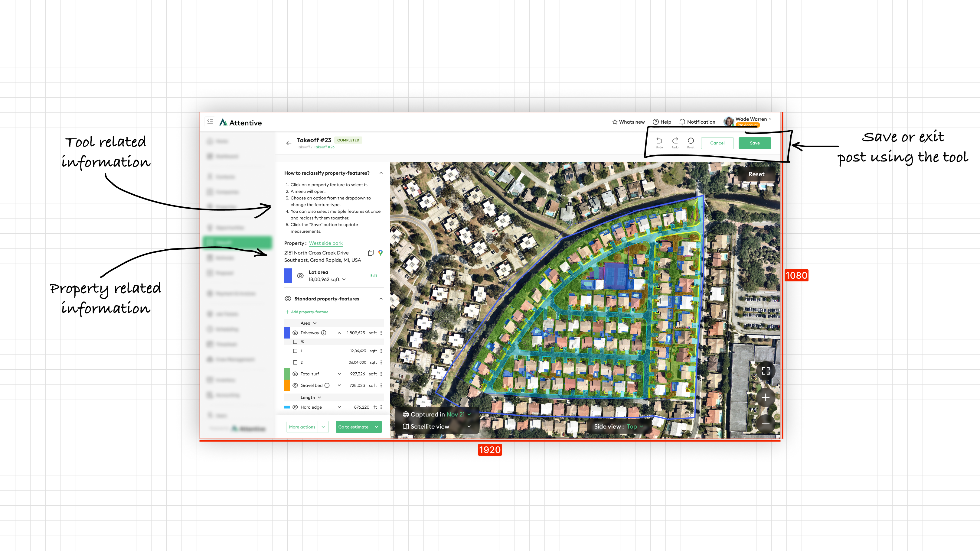Open address in Google Maps pin icon
Image resolution: width=980 pixels, height=551 pixels.
click(x=381, y=252)
